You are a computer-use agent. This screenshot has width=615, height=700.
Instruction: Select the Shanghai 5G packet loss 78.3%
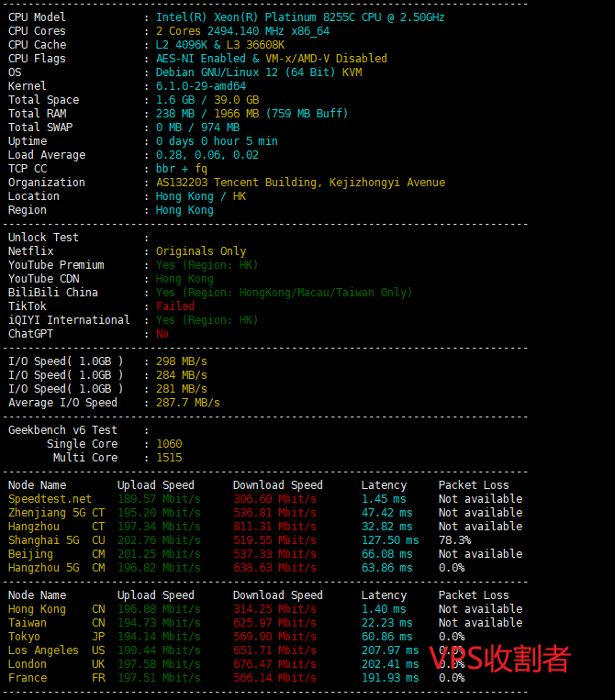tap(454, 540)
